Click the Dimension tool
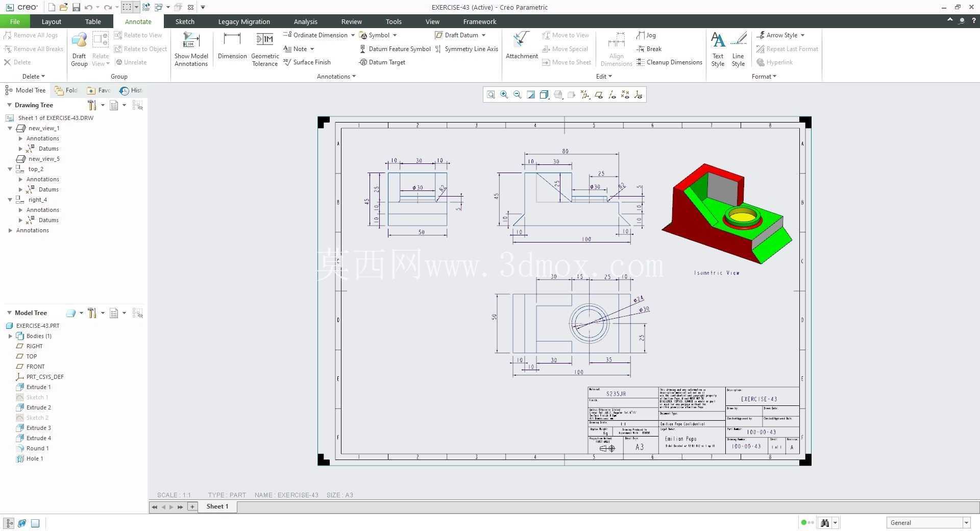 tap(232, 46)
